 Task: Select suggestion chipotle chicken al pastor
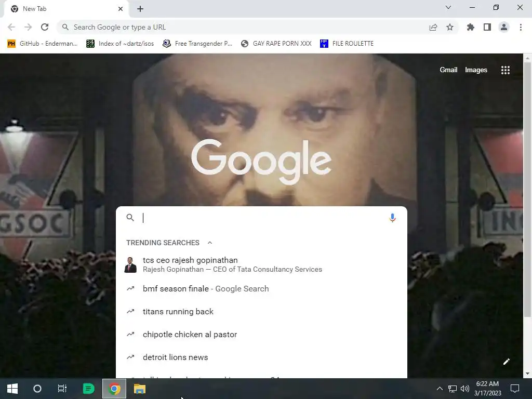pos(261,335)
